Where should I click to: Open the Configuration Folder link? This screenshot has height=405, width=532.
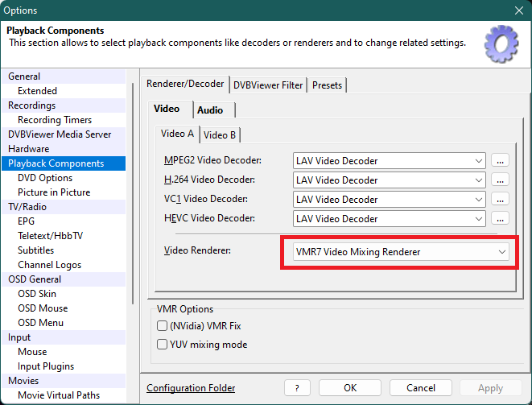[x=191, y=388]
